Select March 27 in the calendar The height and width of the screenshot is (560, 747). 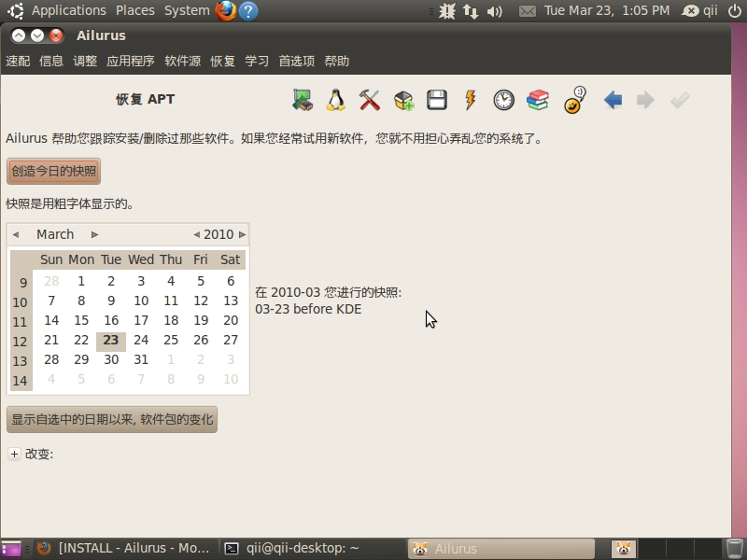(x=231, y=341)
